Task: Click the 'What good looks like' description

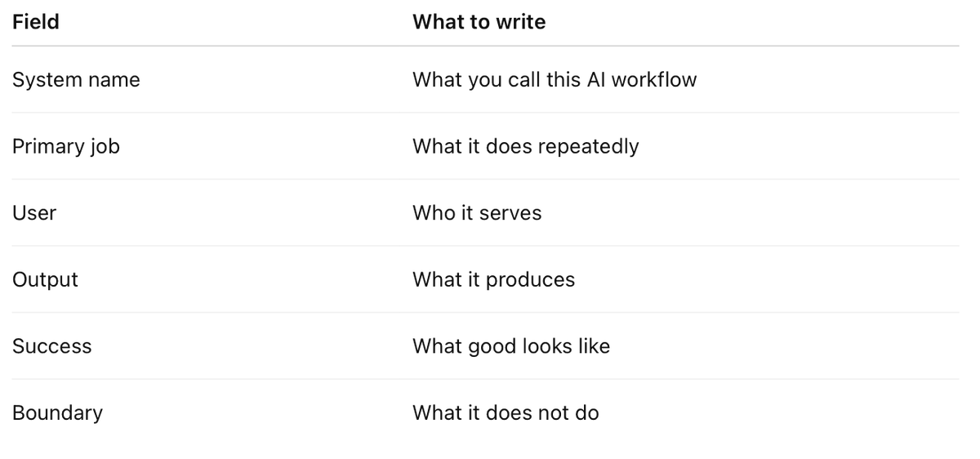Action: click(511, 346)
